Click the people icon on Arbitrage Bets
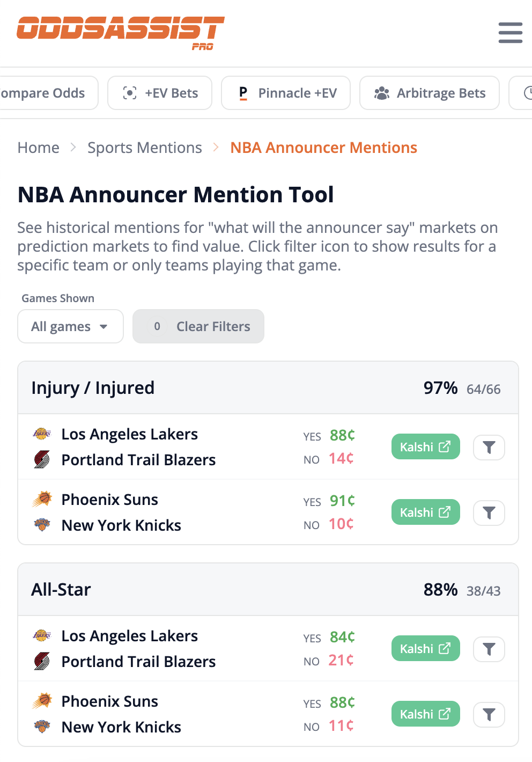Screen dimensions: 532x762 [382, 93]
